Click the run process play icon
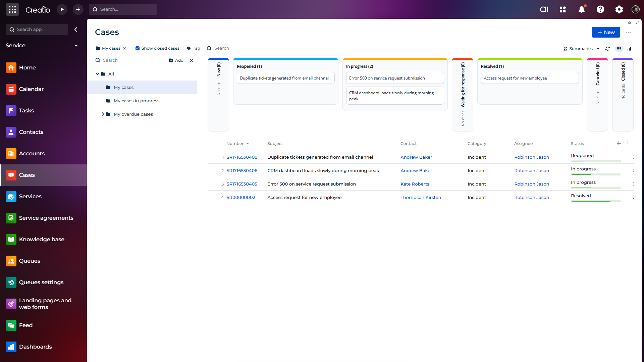Image resolution: width=644 pixels, height=362 pixels. point(62,9)
